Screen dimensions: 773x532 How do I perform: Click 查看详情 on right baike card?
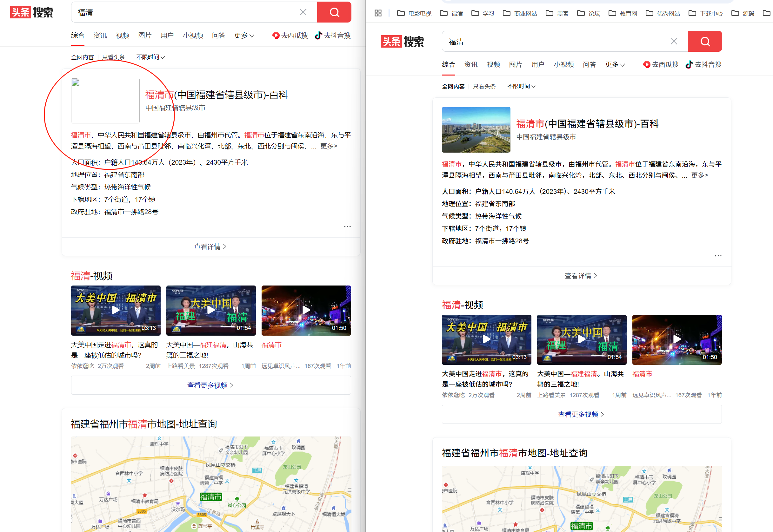(581, 276)
